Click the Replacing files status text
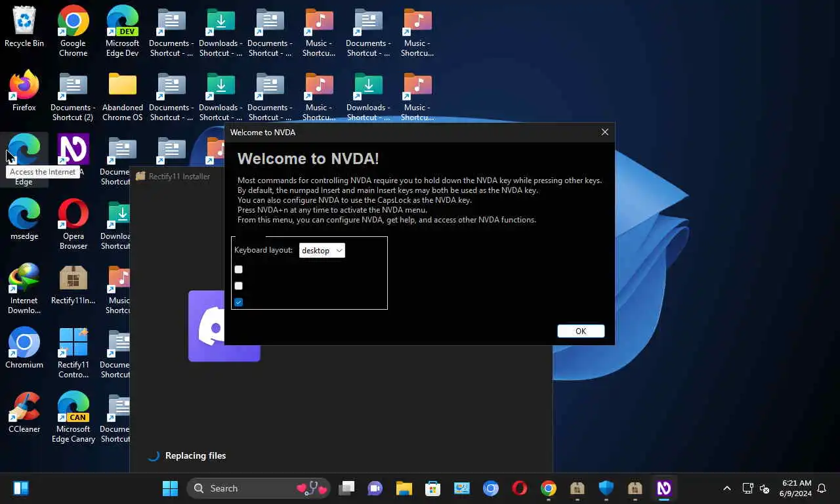This screenshot has width=840, height=504. (x=196, y=455)
